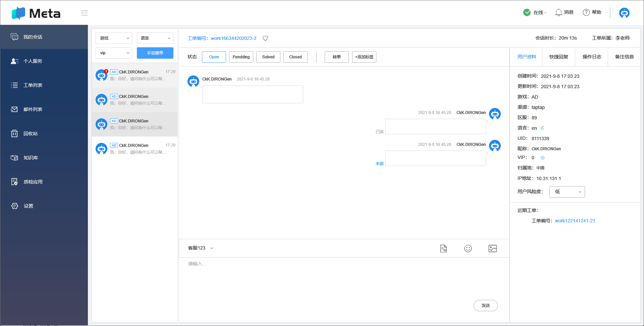Viewport: 644px width, 326px height.
Task: Open ticket link work166344202023-2
Action: tap(234, 38)
